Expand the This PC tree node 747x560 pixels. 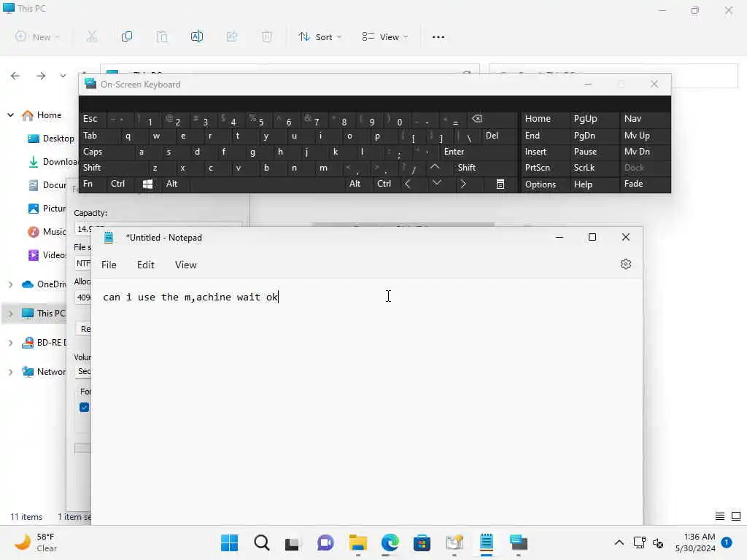(10, 314)
